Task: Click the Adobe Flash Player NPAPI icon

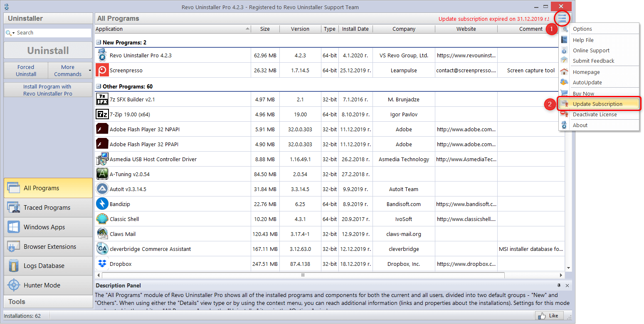Action: pos(102,129)
